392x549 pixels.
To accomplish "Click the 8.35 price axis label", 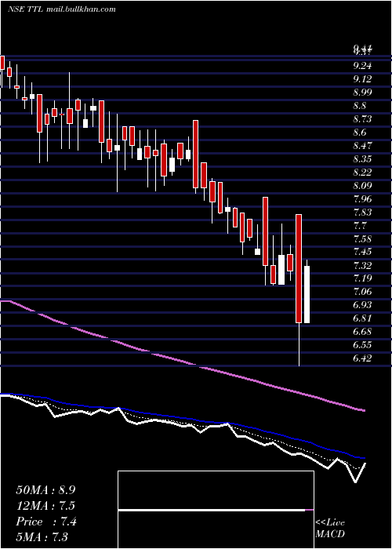I will pyautogui.click(x=363, y=159).
